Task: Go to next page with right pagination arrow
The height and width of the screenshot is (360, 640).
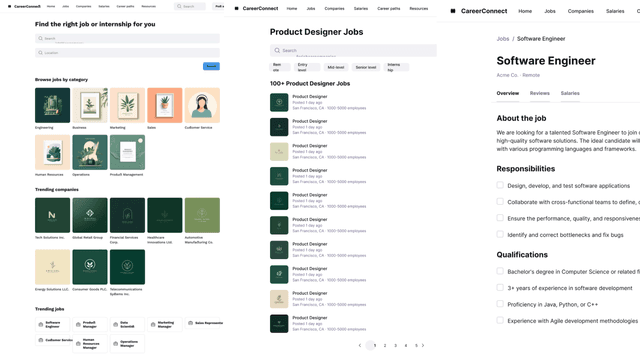Action: tap(423, 345)
